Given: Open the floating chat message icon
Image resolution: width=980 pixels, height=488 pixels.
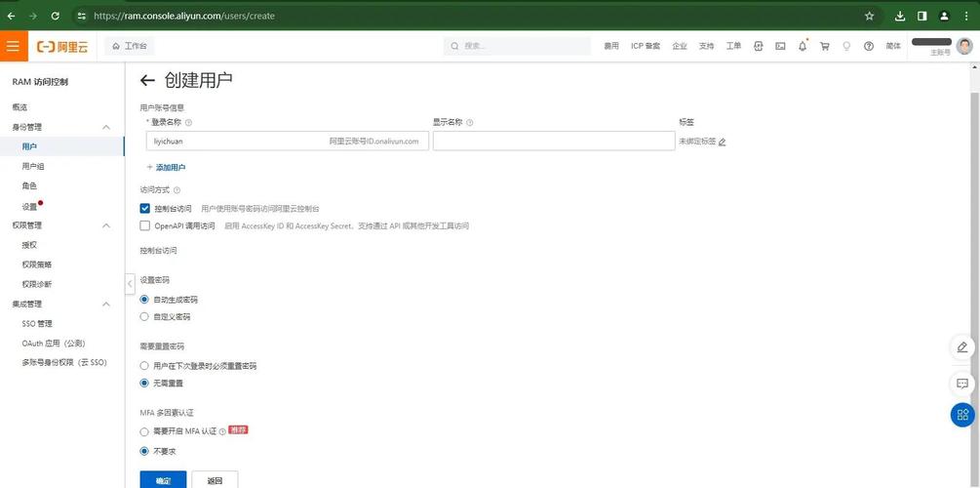Looking at the screenshot, I should pyautogui.click(x=962, y=384).
